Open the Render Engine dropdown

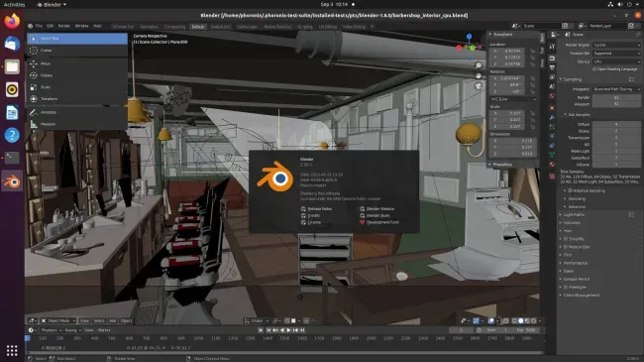pyautogui.click(x=616, y=45)
